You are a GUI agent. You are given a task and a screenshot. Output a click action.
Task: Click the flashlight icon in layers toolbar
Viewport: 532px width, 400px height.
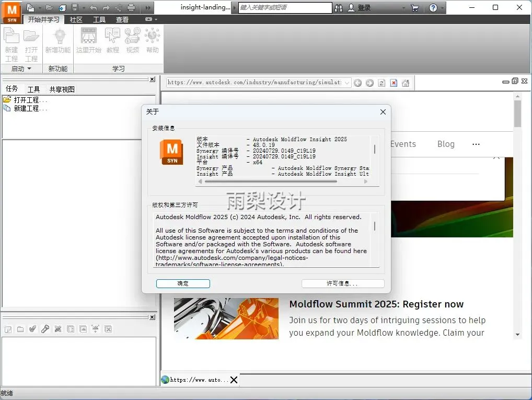[45, 329]
